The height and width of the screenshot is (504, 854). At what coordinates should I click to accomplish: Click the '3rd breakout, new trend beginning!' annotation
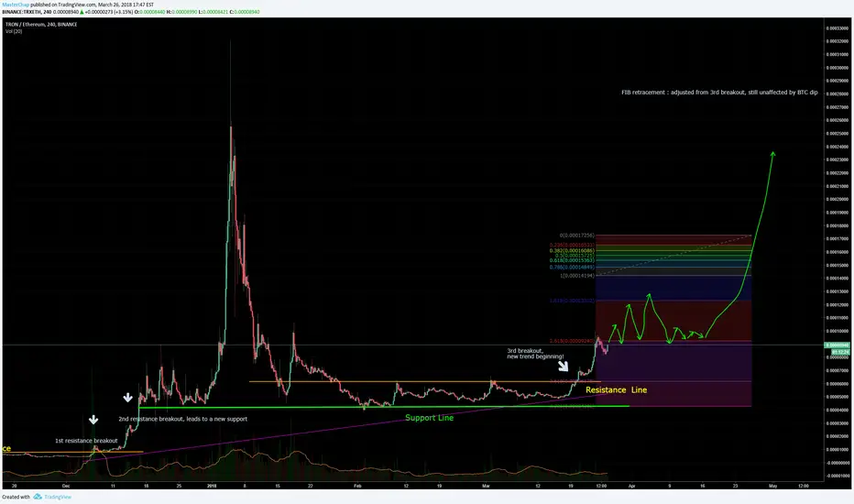coord(535,354)
